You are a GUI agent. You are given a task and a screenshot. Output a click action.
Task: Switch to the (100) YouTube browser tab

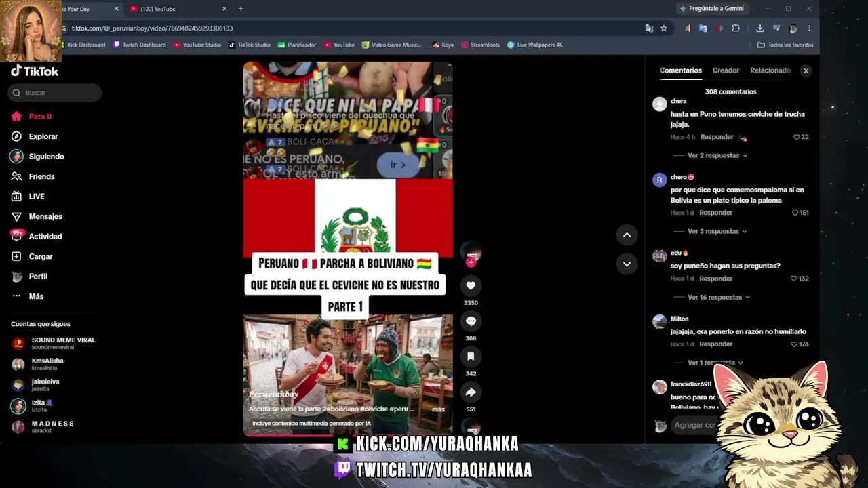coord(178,9)
